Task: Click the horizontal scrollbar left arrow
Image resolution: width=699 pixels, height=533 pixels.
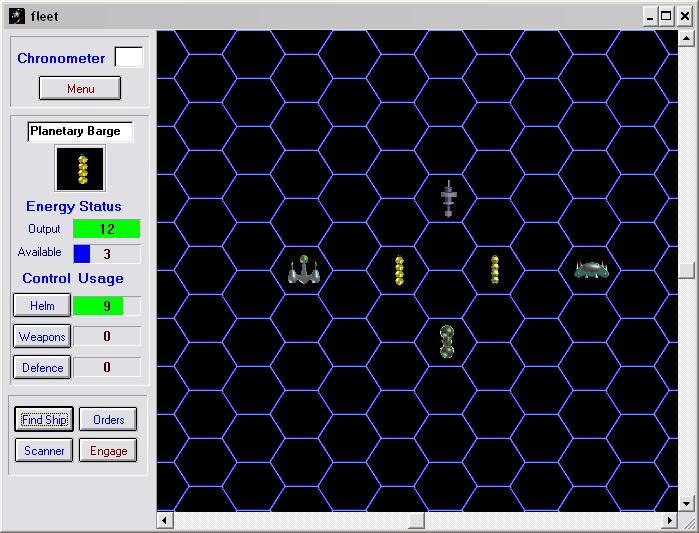Action: pyautogui.click(x=165, y=520)
